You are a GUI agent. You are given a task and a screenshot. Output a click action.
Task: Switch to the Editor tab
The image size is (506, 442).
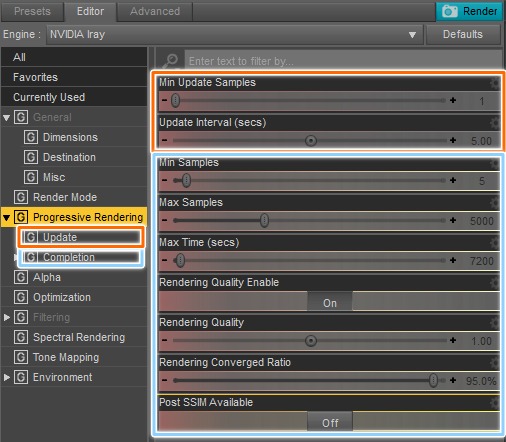[x=90, y=11]
